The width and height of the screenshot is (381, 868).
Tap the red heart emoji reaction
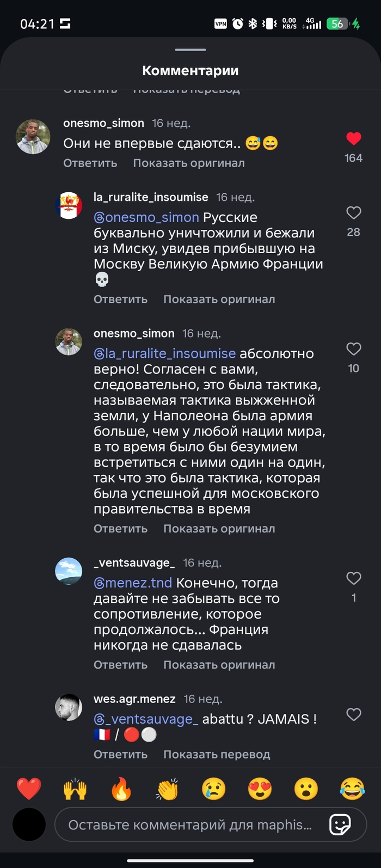29,789
